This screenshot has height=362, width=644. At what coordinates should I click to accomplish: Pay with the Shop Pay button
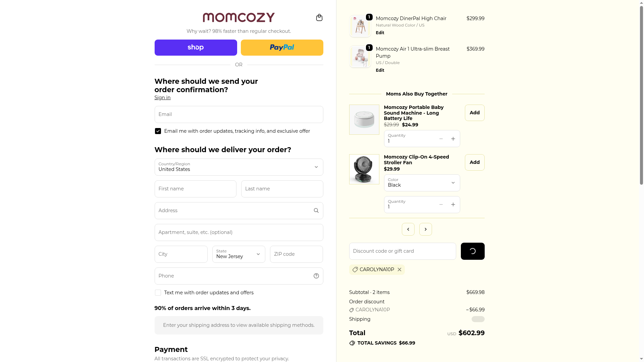point(196,48)
